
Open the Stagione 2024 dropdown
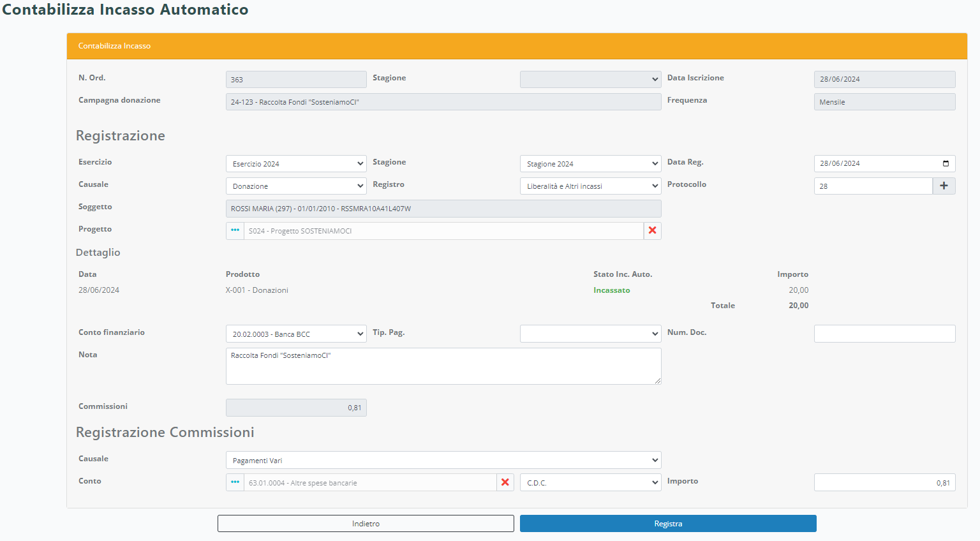[x=590, y=164]
